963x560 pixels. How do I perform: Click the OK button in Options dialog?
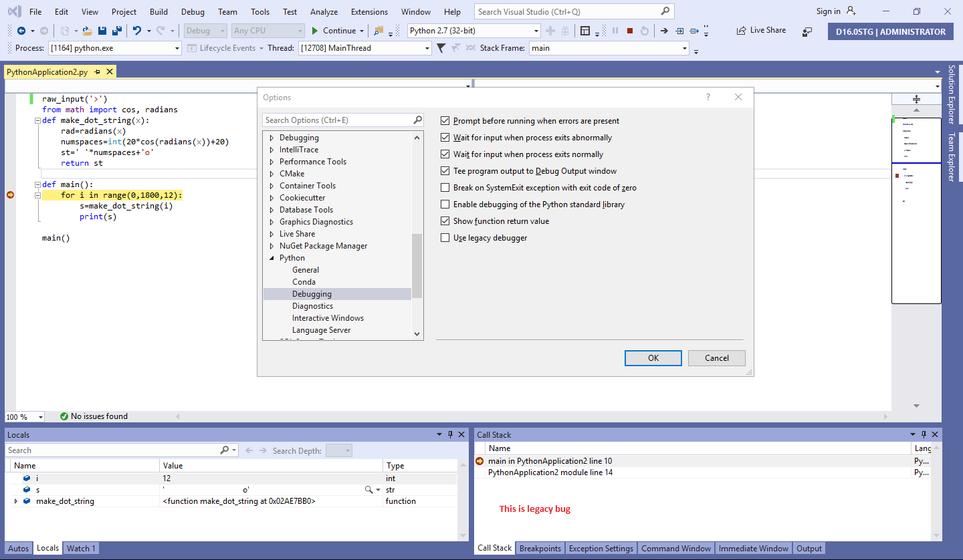(x=653, y=358)
